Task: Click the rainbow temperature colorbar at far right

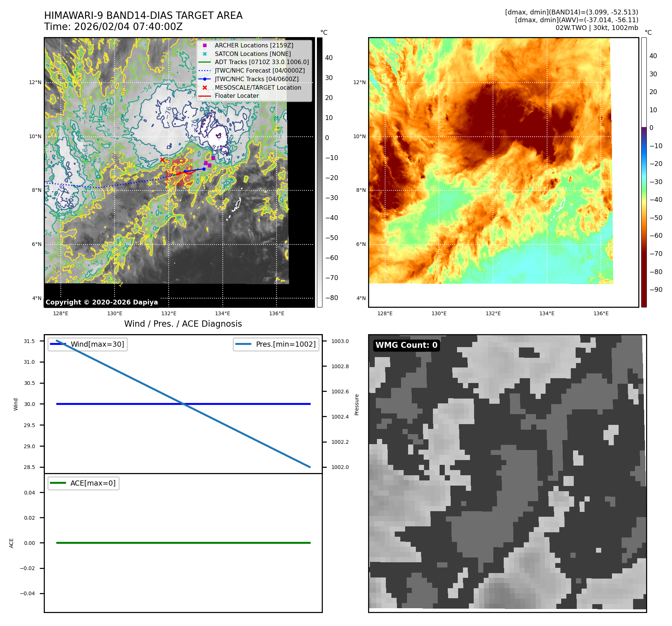Action: pyautogui.click(x=644, y=172)
